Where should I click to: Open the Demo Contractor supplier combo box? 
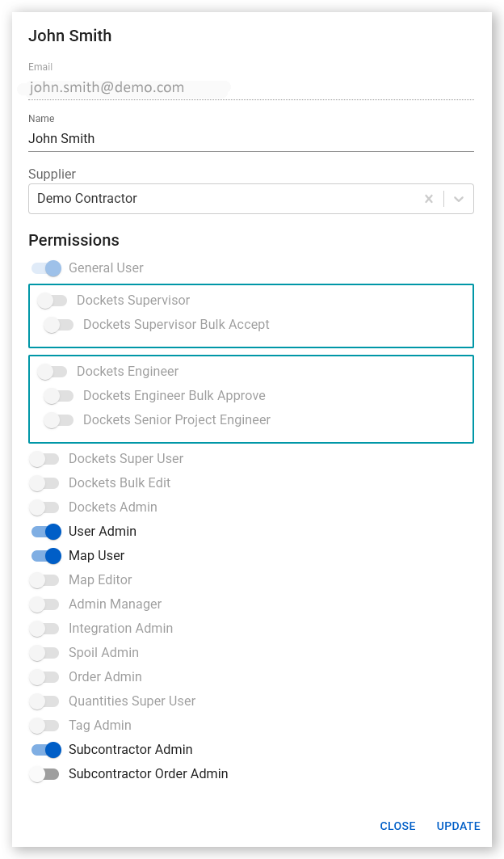251,199
